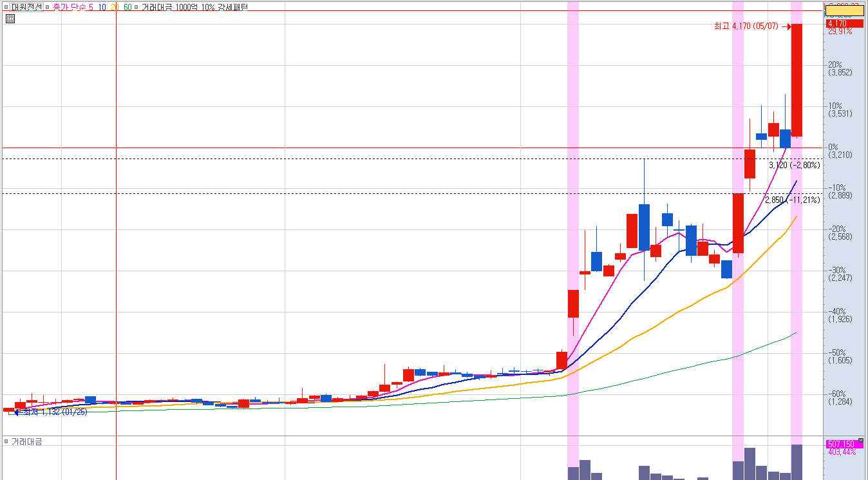The height and width of the screenshot is (480, 868).
Task: Click the red 4,170 current price tag
Action: pyautogui.click(x=844, y=24)
